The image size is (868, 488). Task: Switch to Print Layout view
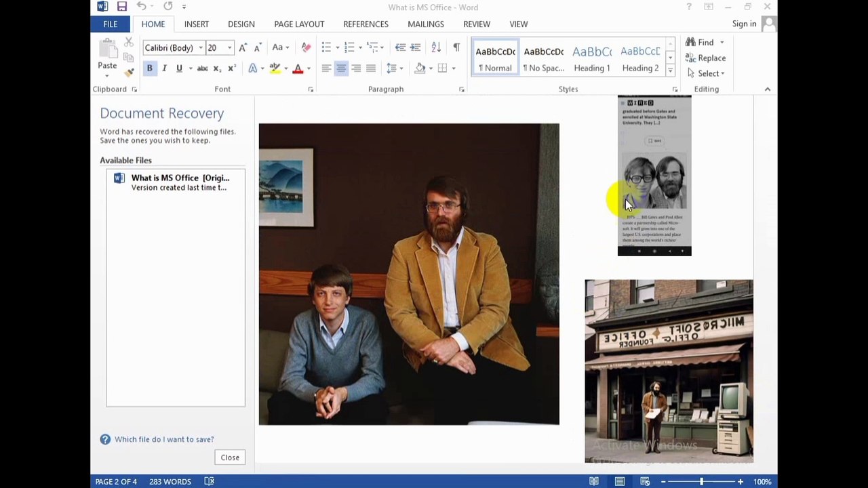pos(620,481)
